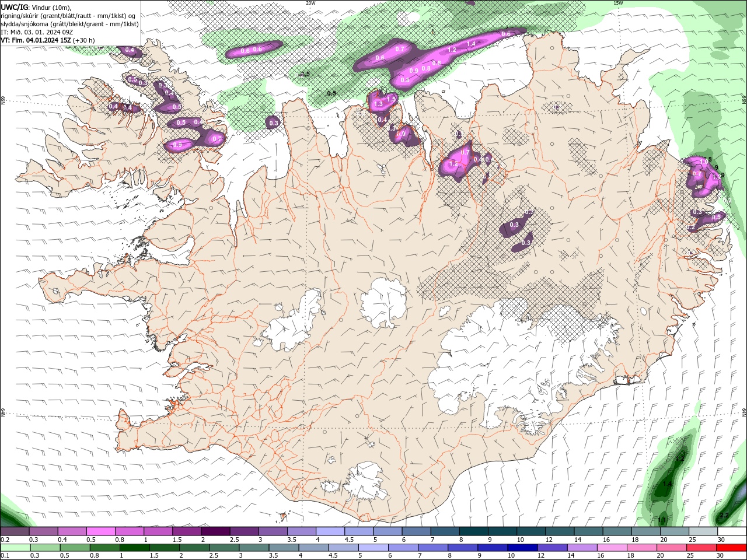The width and height of the screenshot is (747, 560).
Task: Click the 'UWC/IG: Vindur (10m)' title line
Action: pos(37,7)
